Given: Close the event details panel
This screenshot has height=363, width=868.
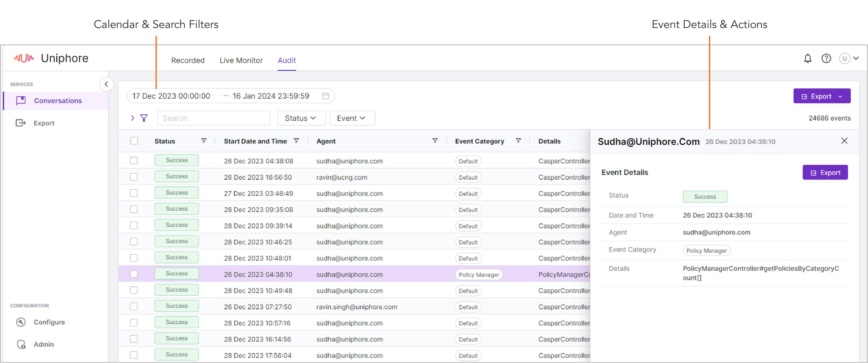Looking at the screenshot, I should (844, 141).
